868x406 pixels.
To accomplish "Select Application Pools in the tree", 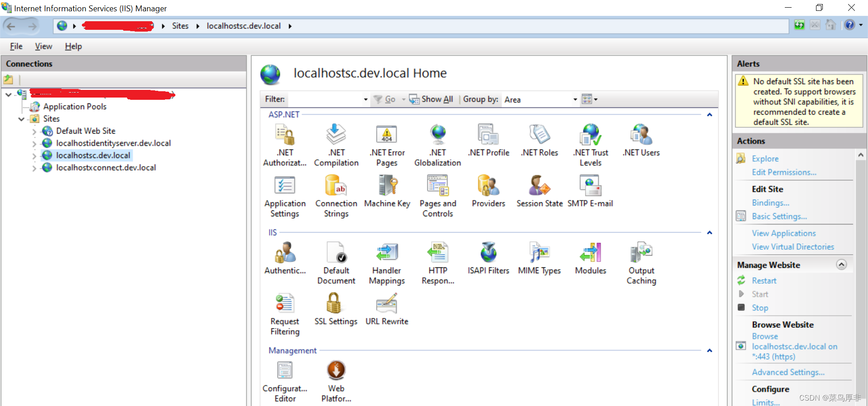I will [x=75, y=107].
